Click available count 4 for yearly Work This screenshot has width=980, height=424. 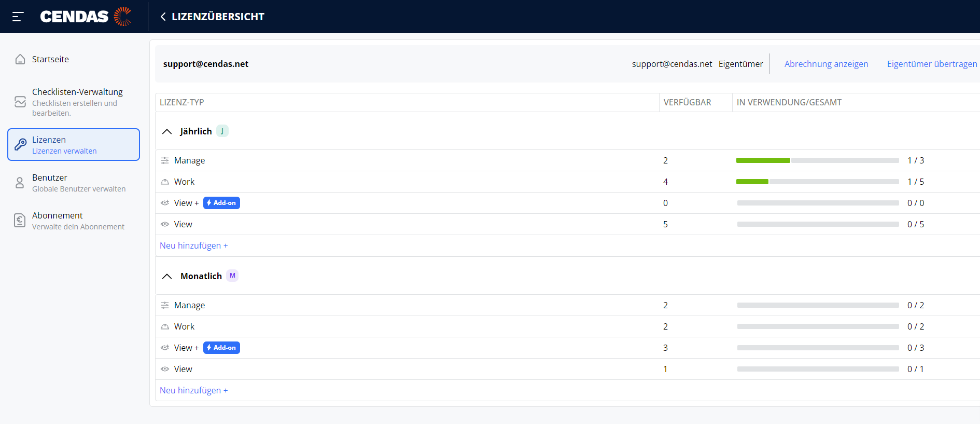(665, 182)
